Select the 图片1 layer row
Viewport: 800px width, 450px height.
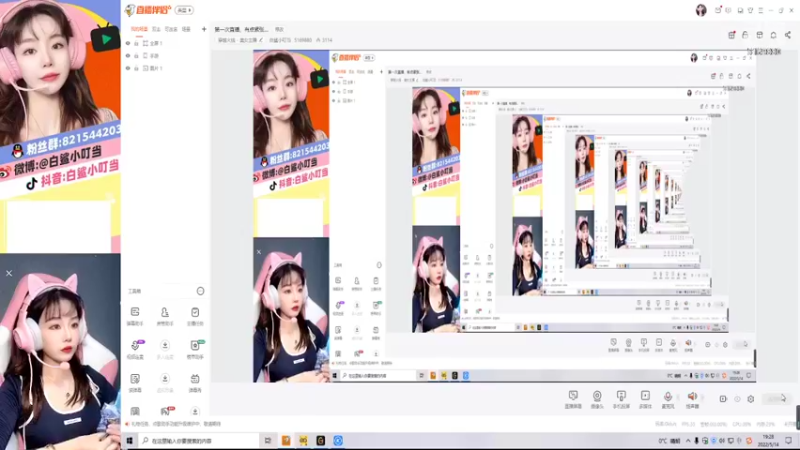tap(165, 68)
